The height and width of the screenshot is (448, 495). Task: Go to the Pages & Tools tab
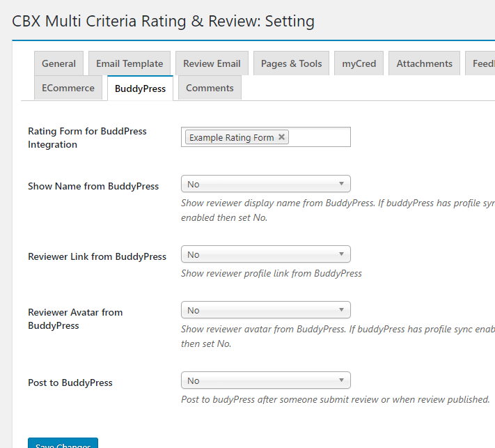[x=292, y=63]
